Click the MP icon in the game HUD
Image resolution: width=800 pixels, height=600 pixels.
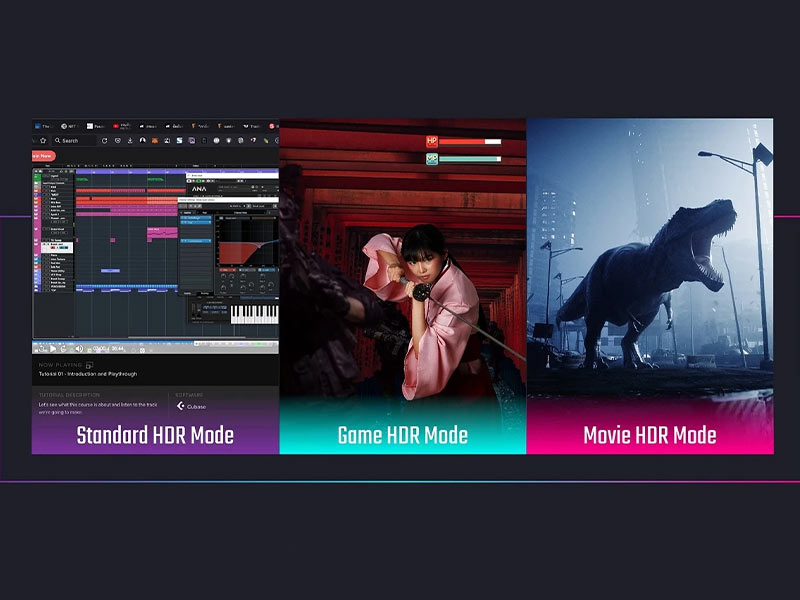[432, 159]
